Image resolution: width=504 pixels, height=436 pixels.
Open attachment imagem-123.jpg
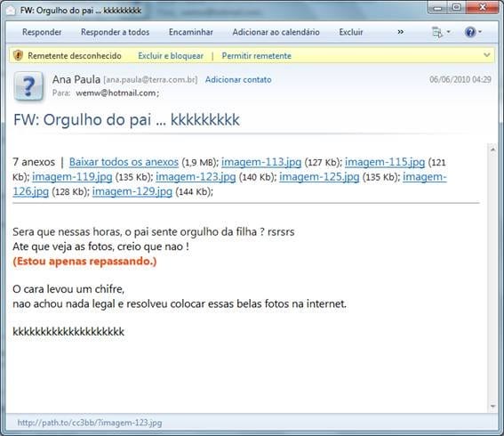pos(196,177)
